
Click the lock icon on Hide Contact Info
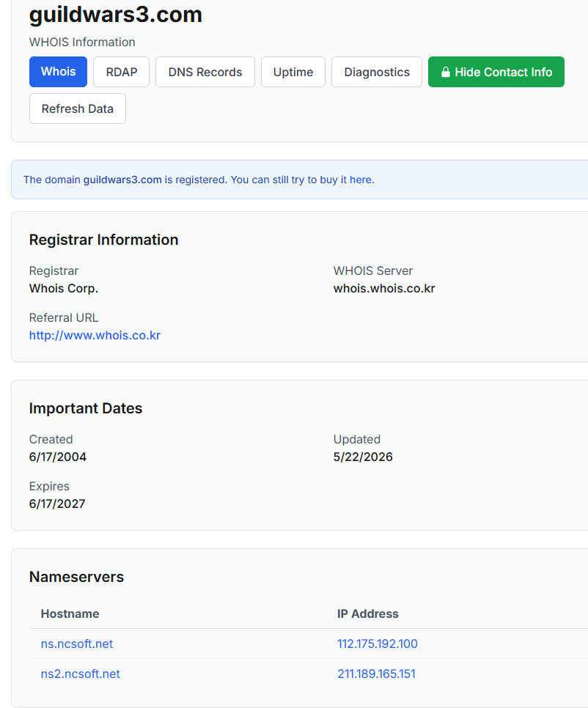[445, 72]
